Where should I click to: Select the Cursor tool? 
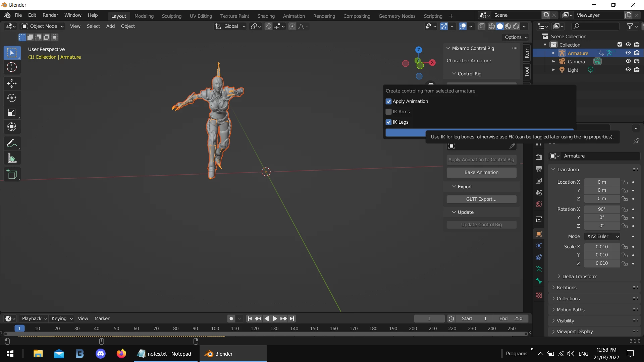click(x=12, y=67)
